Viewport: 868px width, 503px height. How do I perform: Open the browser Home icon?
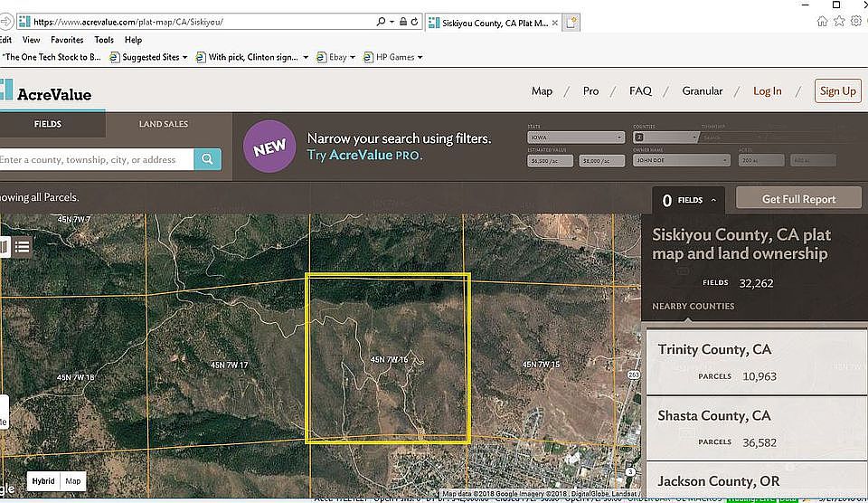click(822, 22)
